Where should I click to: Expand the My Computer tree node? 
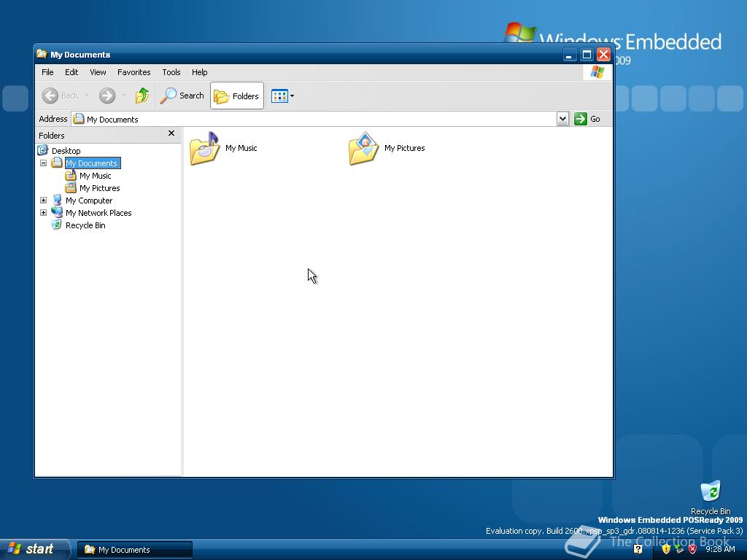[43, 200]
